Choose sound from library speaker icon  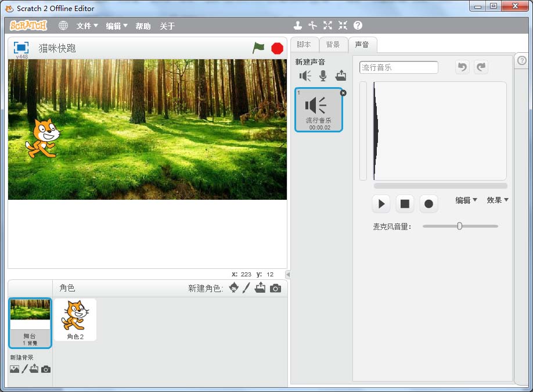tap(305, 75)
